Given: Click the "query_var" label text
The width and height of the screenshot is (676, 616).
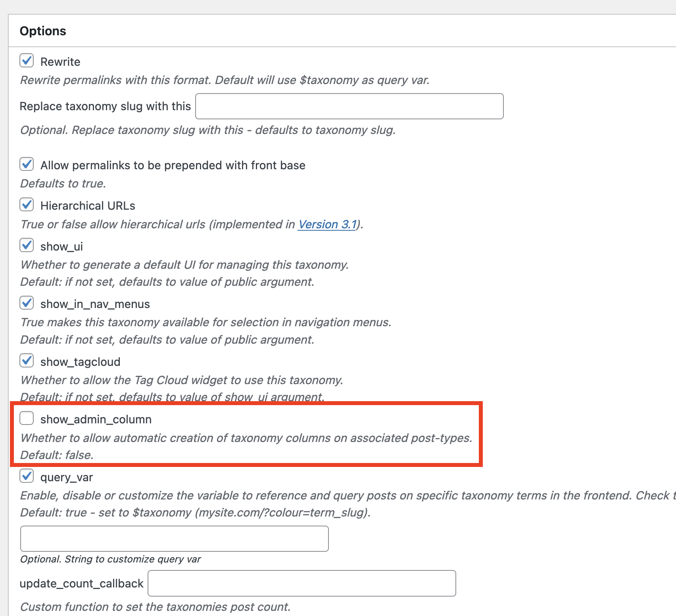Looking at the screenshot, I should coord(67,477).
